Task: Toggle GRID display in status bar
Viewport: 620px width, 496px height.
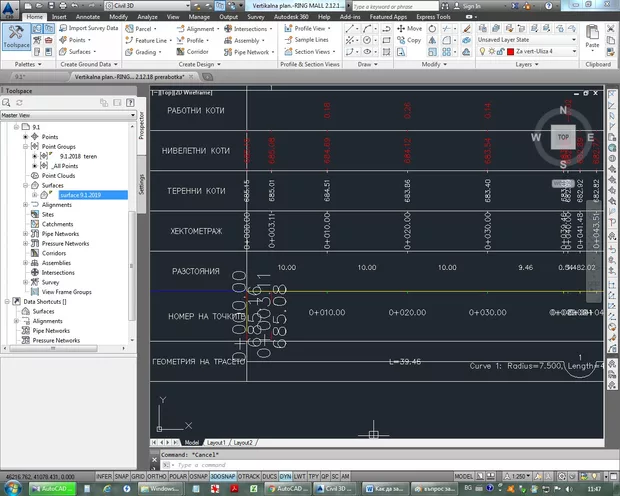Action: pyautogui.click(x=136, y=476)
